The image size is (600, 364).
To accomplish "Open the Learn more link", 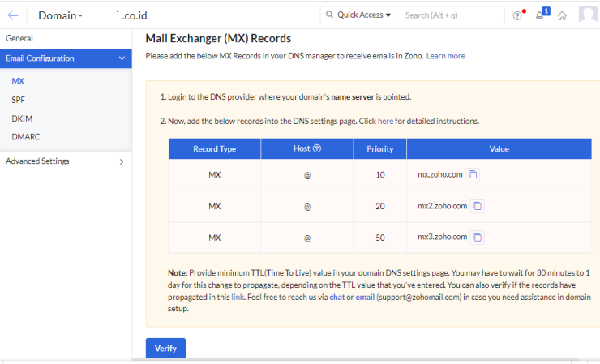I will [446, 56].
